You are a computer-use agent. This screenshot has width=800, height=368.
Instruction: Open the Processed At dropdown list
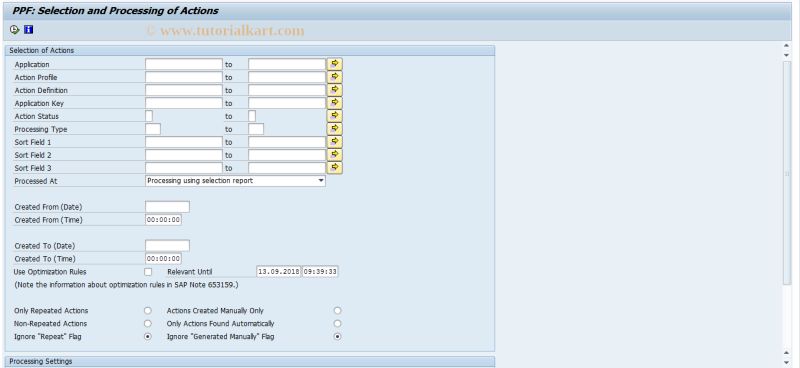coord(320,181)
